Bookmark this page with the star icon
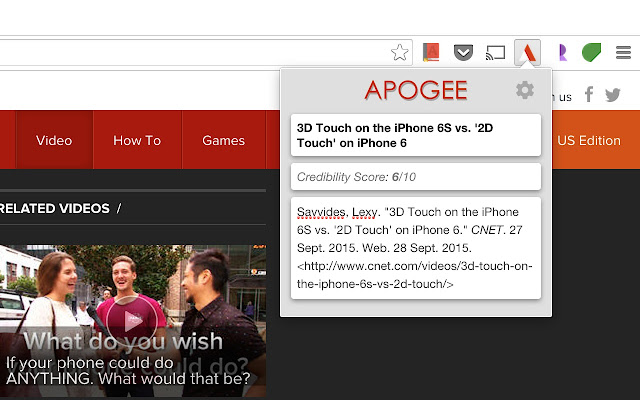The height and width of the screenshot is (400, 640). [399, 52]
